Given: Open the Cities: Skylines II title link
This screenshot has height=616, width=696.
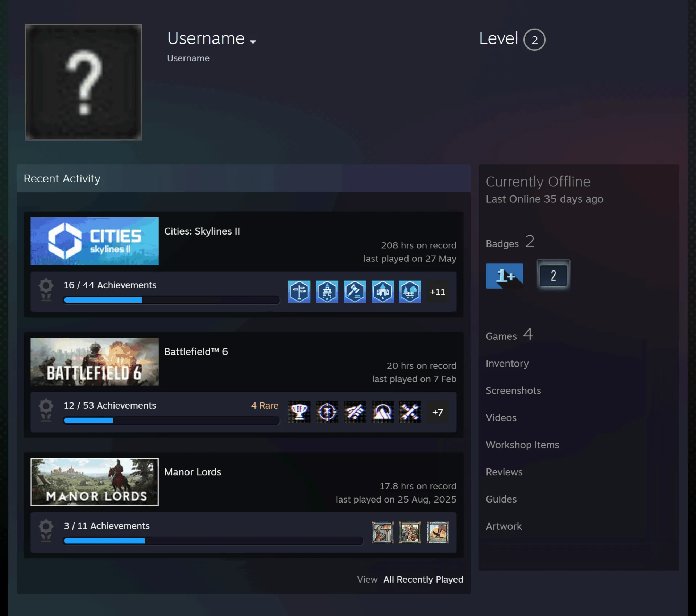Looking at the screenshot, I should point(202,231).
